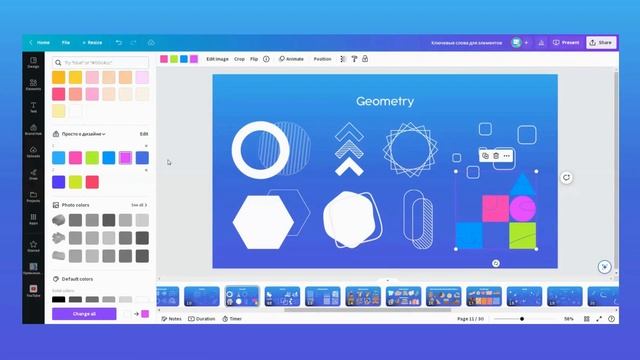Open the Design tab in sidebar
Screen dimensions: 640x360
click(x=33, y=62)
